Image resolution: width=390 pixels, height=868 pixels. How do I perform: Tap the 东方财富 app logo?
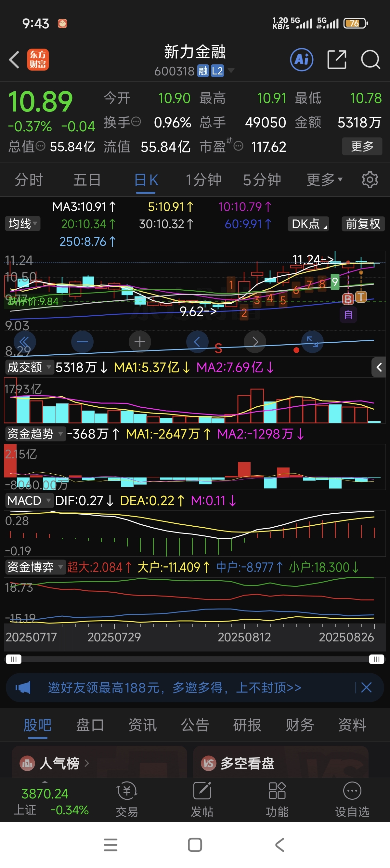pyautogui.click(x=38, y=59)
